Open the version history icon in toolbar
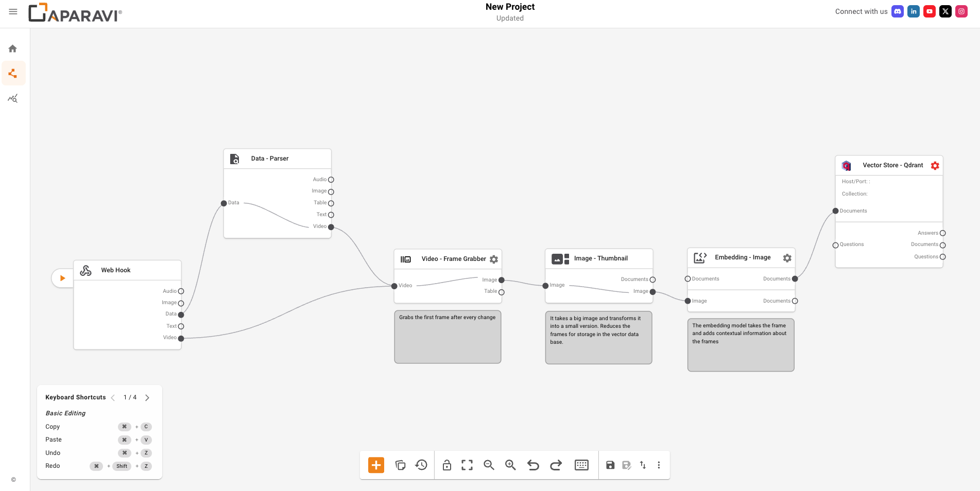This screenshot has width=980, height=491. (421, 465)
